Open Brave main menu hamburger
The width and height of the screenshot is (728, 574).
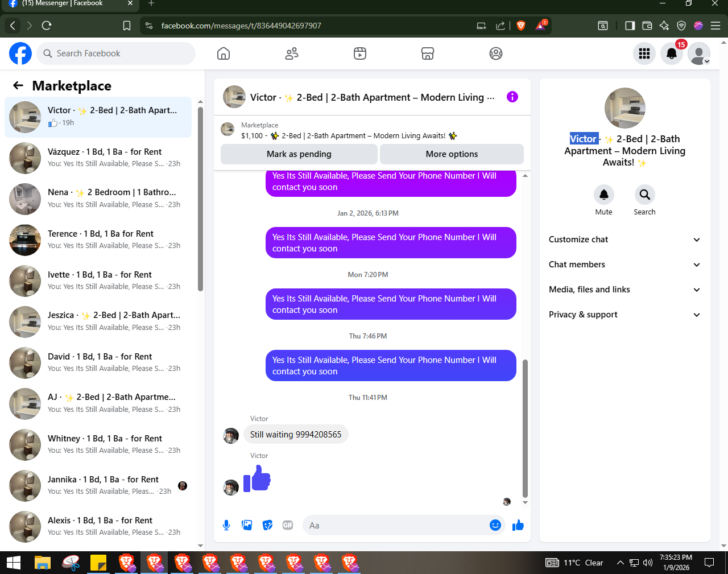tap(715, 26)
